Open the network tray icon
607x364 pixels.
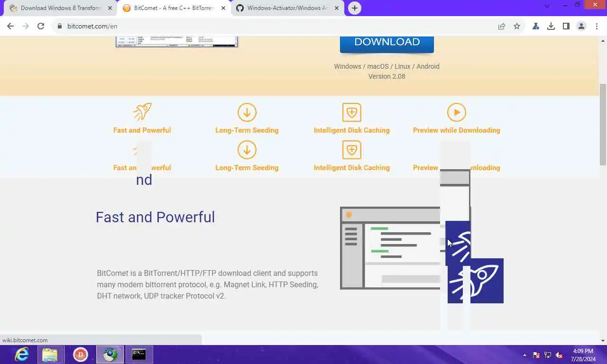tap(548, 355)
